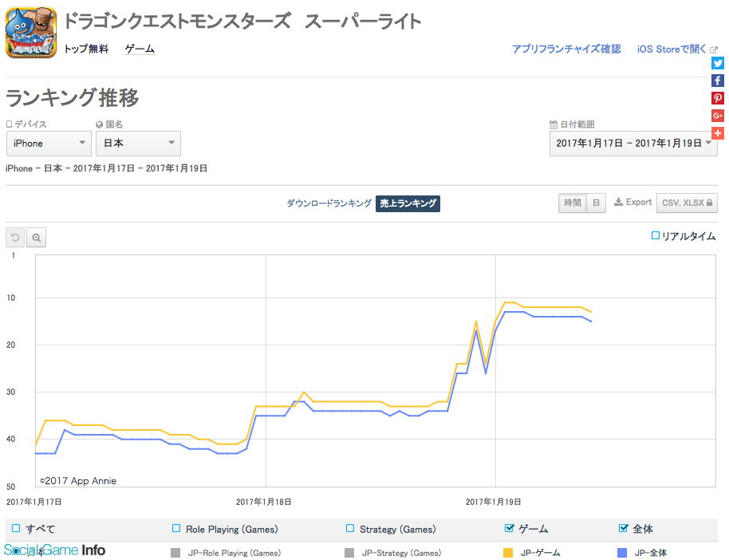Open アプリフランチャイズ確認 link

[566, 49]
